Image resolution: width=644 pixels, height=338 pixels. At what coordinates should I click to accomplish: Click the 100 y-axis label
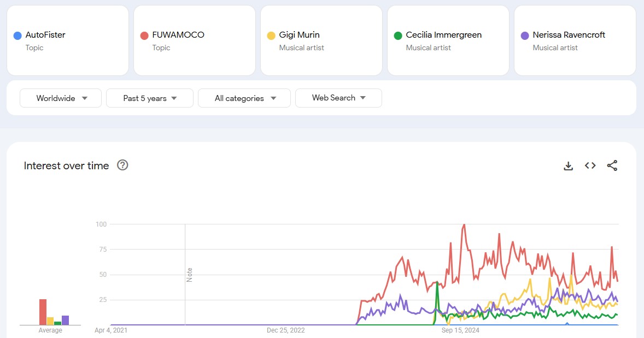click(x=101, y=224)
